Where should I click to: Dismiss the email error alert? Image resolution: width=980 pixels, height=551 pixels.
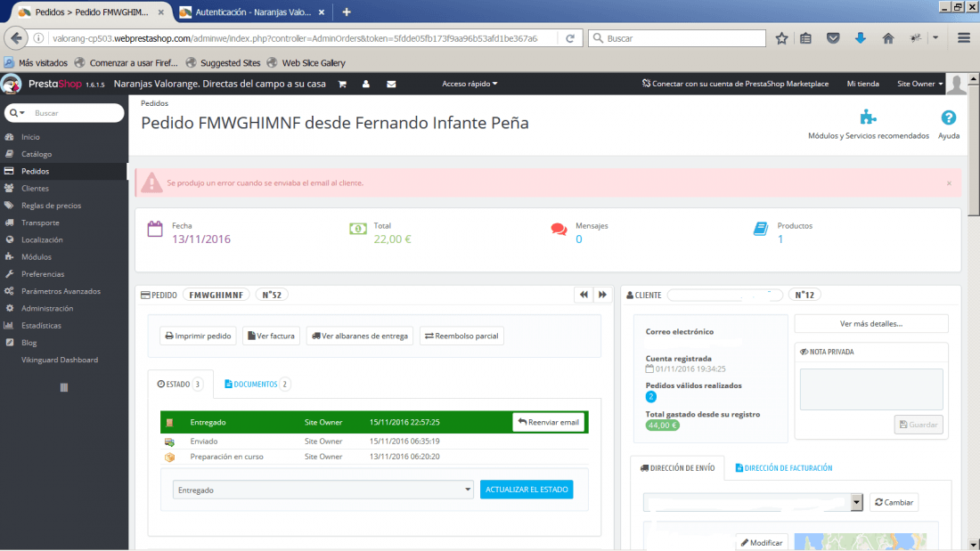[949, 183]
